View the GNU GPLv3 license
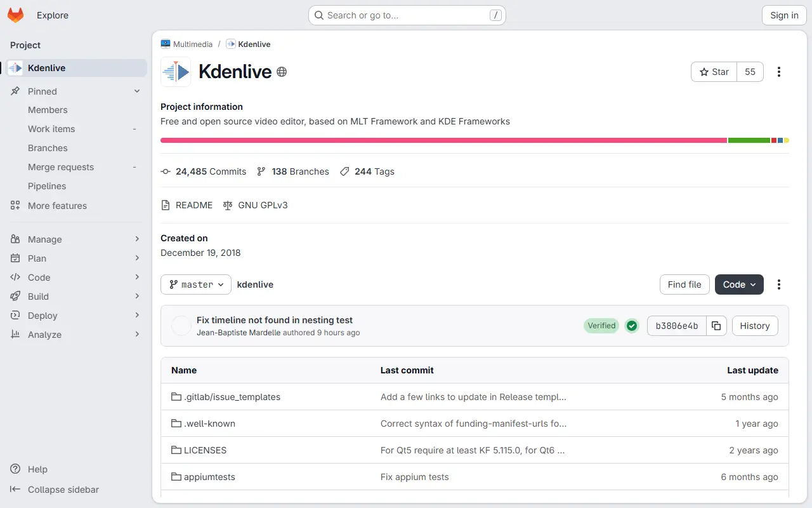Screen dimensions: 812x508 point(255,205)
